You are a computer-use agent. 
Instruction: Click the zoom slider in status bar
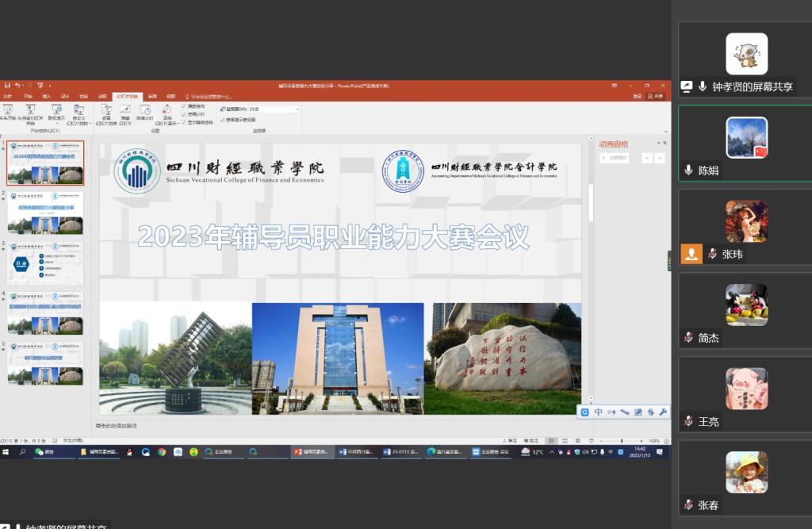pos(621,441)
